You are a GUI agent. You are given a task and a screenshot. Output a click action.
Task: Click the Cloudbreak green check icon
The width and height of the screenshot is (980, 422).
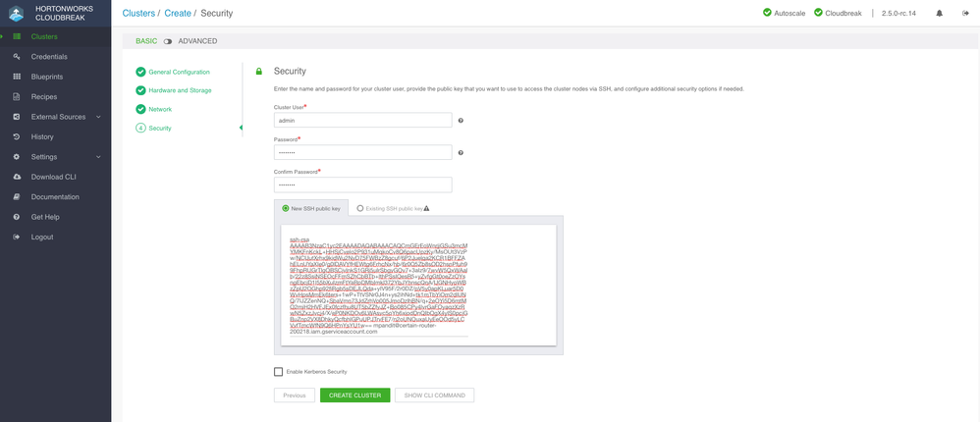point(818,13)
